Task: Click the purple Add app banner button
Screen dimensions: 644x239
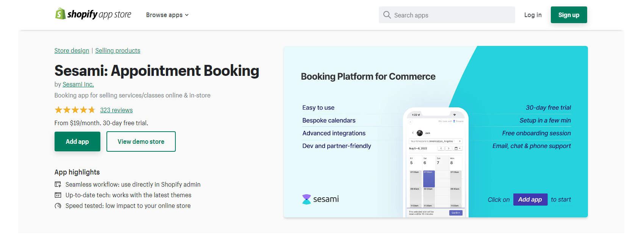Action: pos(530,200)
